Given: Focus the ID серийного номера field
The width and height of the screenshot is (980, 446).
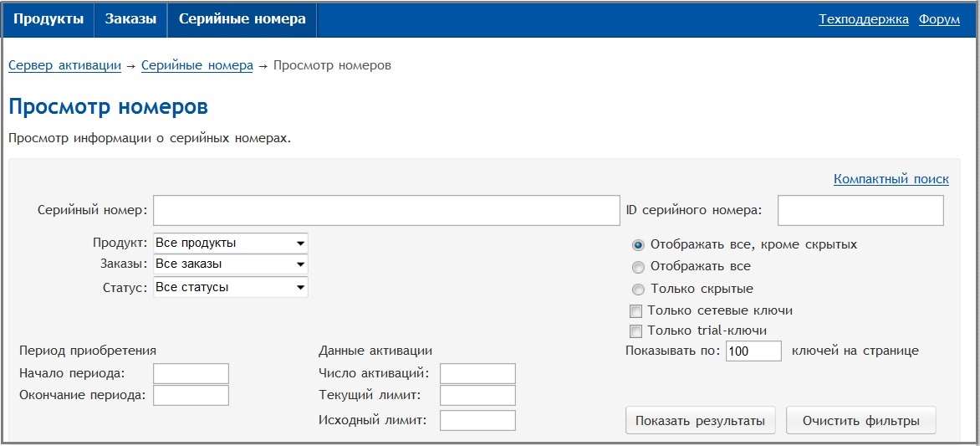Looking at the screenshot, I should pos(860,210).
